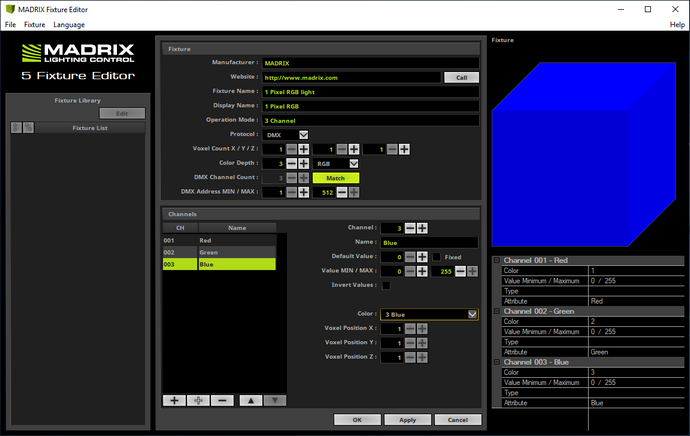Open the Help menu
690x436 pixels.
pyautogui.click(x=677, y=25)
